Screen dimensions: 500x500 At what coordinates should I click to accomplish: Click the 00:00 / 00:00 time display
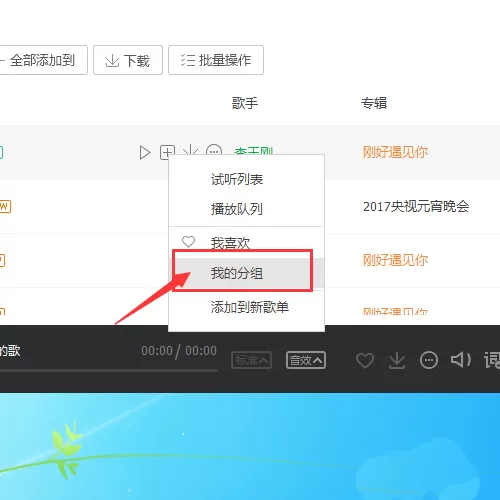click(179, 351)
